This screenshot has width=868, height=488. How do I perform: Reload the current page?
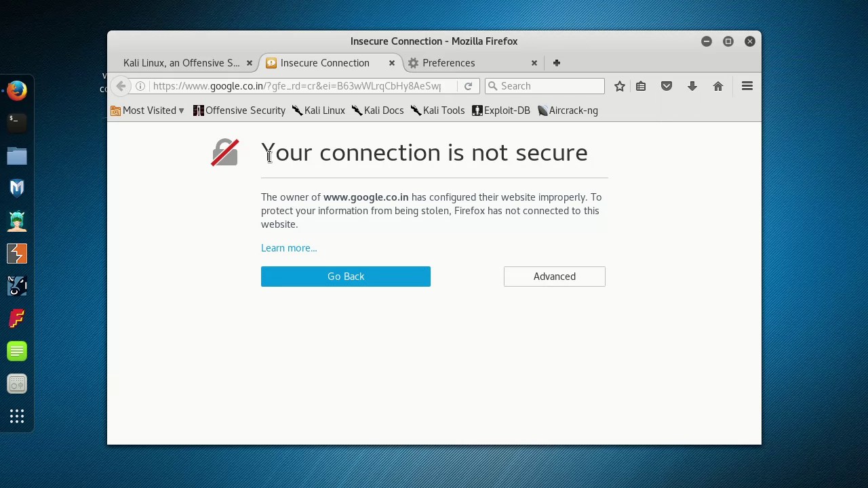pyautogui.click(x=468, y=86)
